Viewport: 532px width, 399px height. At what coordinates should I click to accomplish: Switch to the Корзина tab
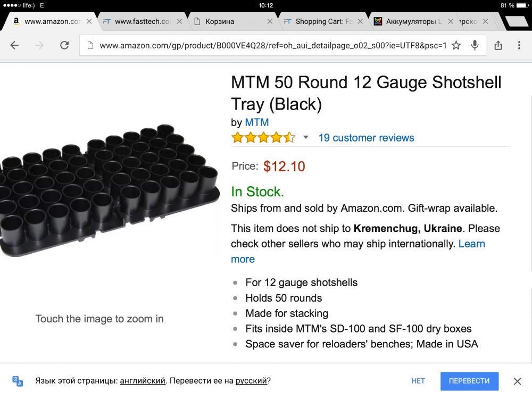[x=229, y=22]
